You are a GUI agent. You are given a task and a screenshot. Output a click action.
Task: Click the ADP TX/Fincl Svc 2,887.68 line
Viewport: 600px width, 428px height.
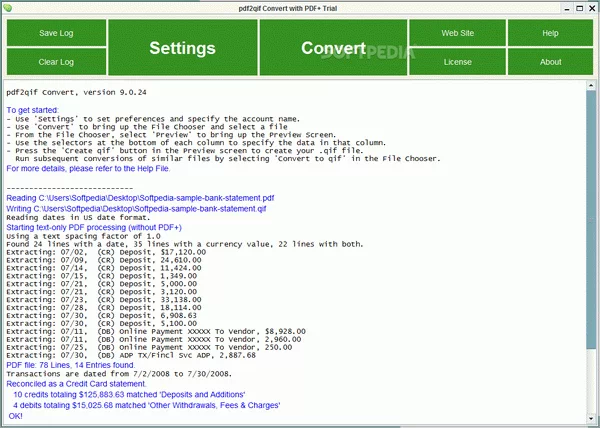[x=131, y=355]
